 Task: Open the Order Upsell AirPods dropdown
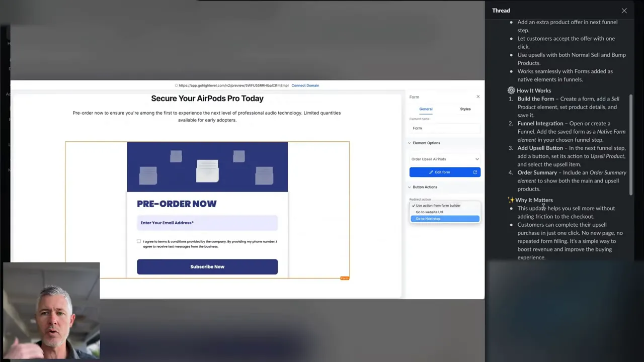click(x=445, y=159)
